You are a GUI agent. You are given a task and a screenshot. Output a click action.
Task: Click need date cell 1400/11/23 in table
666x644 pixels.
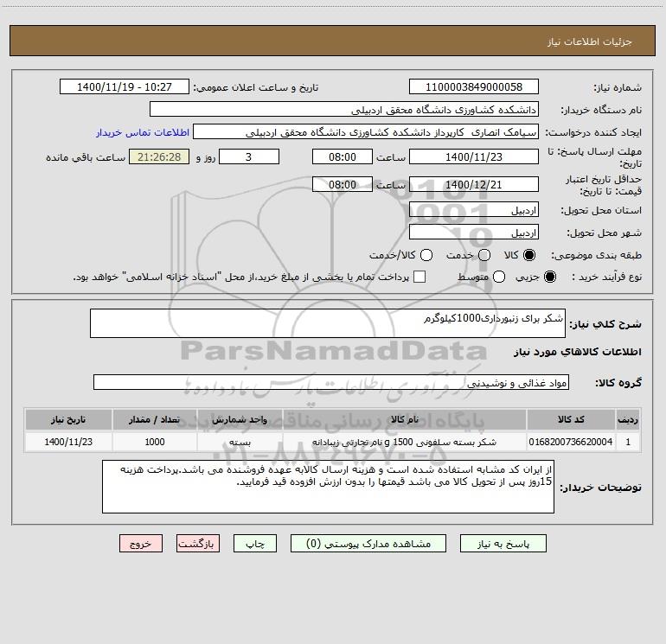pos(68,442)
